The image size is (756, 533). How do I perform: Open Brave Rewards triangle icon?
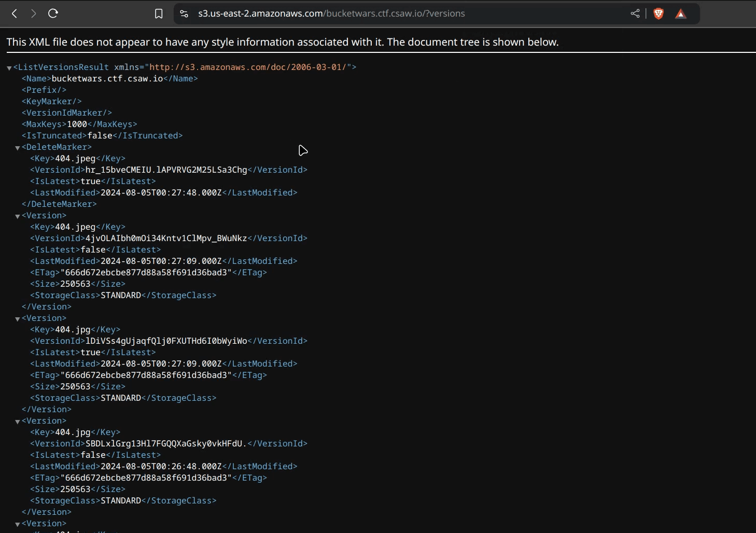click(681, 14)
